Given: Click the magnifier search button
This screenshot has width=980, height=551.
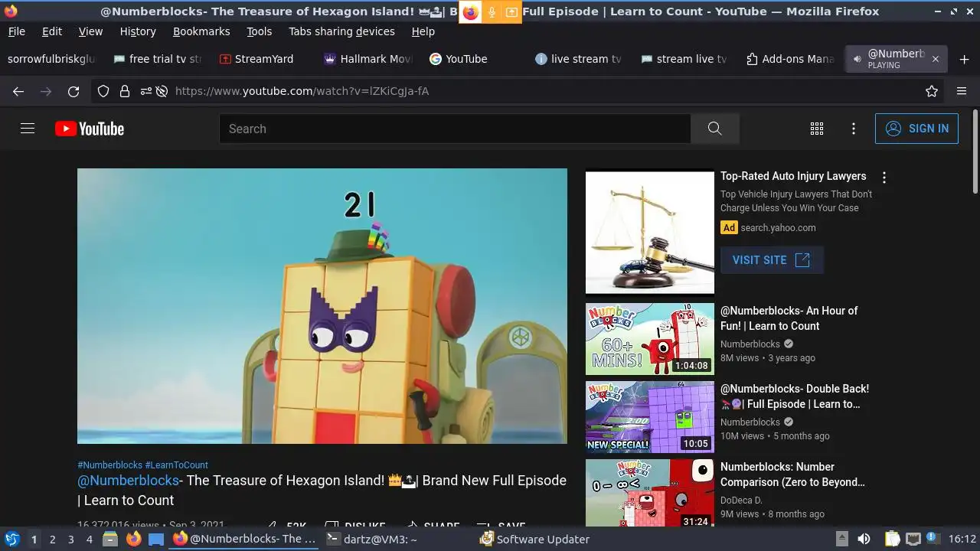Looking at the screenshot, I should (x=715, y=129).
